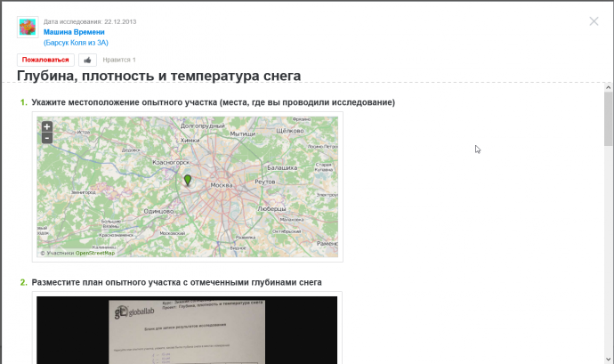Click the green location marker on map
The height and width of the screenshot is (364, 614).
click(x=188, y=180)
